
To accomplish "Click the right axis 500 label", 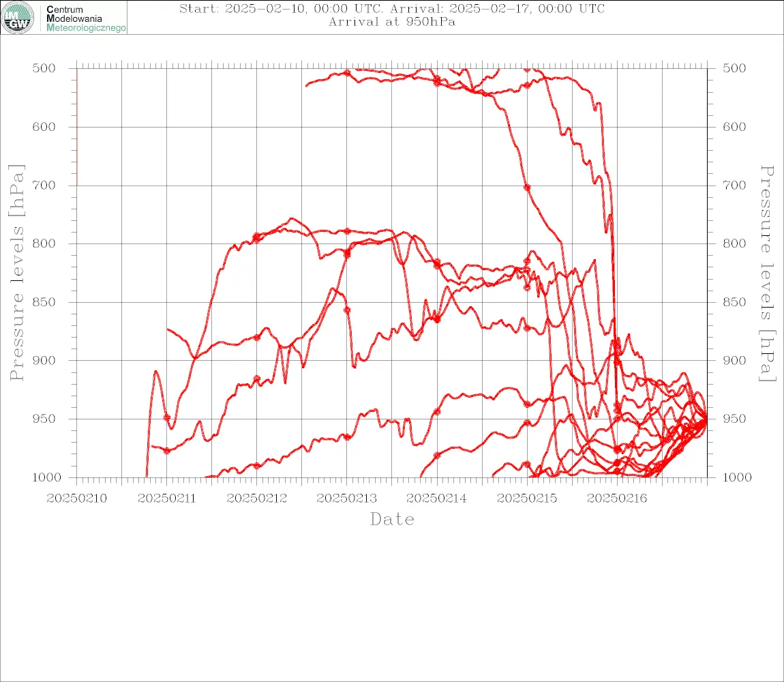I will [734, 68].
